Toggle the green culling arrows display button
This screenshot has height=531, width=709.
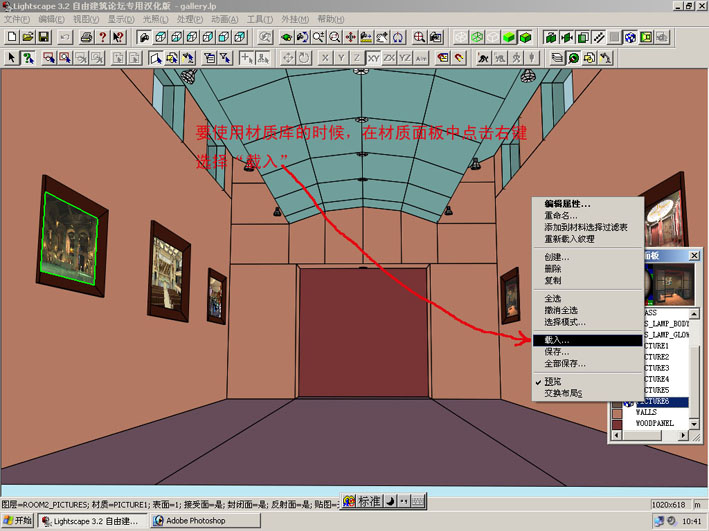[567, 37]
